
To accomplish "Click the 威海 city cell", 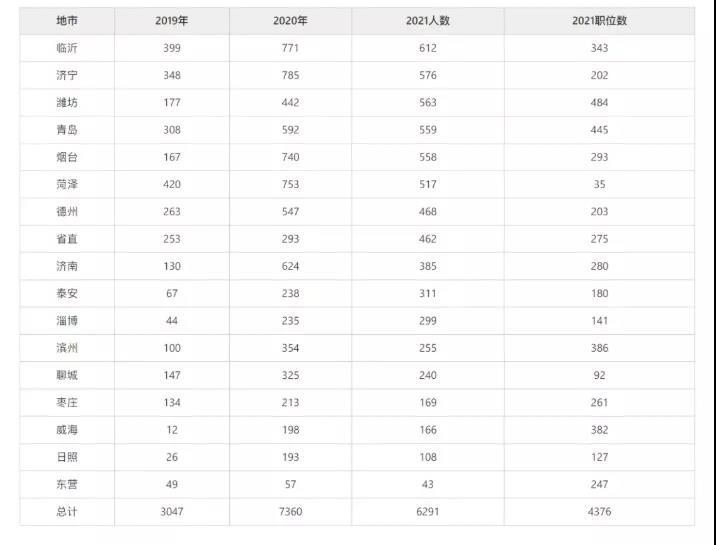I will click(x=67, y=430).
